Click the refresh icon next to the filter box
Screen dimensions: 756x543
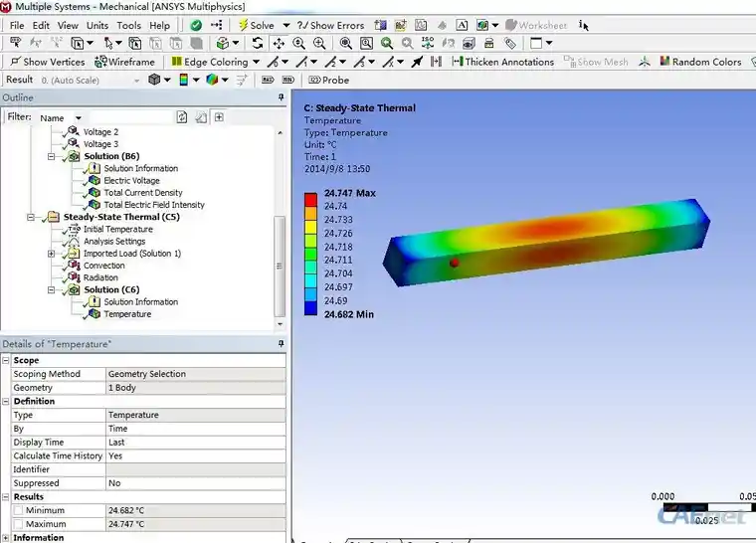tap(182, 117)
